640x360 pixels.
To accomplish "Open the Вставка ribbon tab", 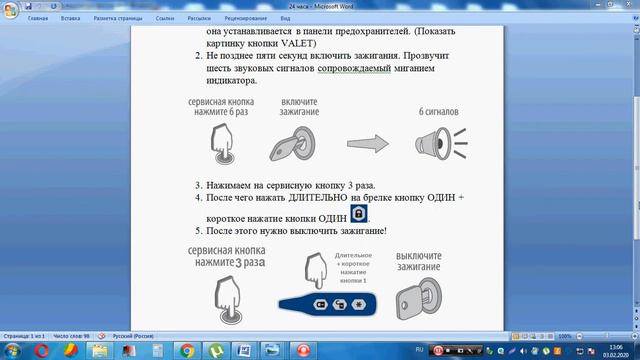I will tap(70, 18).
